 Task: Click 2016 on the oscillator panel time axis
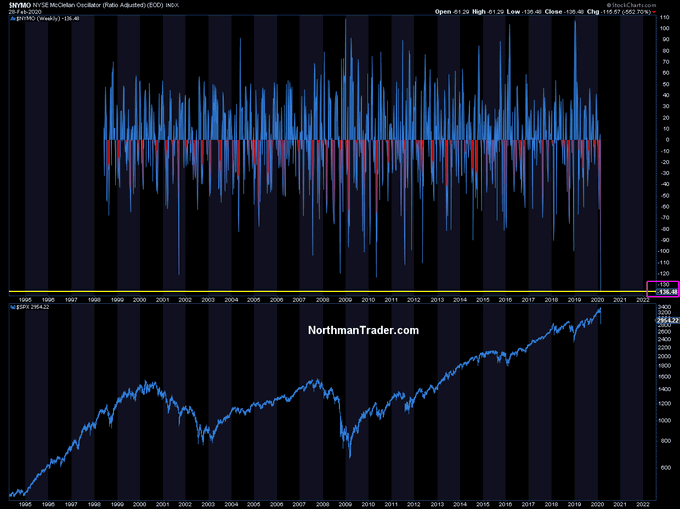coord(505,300)
